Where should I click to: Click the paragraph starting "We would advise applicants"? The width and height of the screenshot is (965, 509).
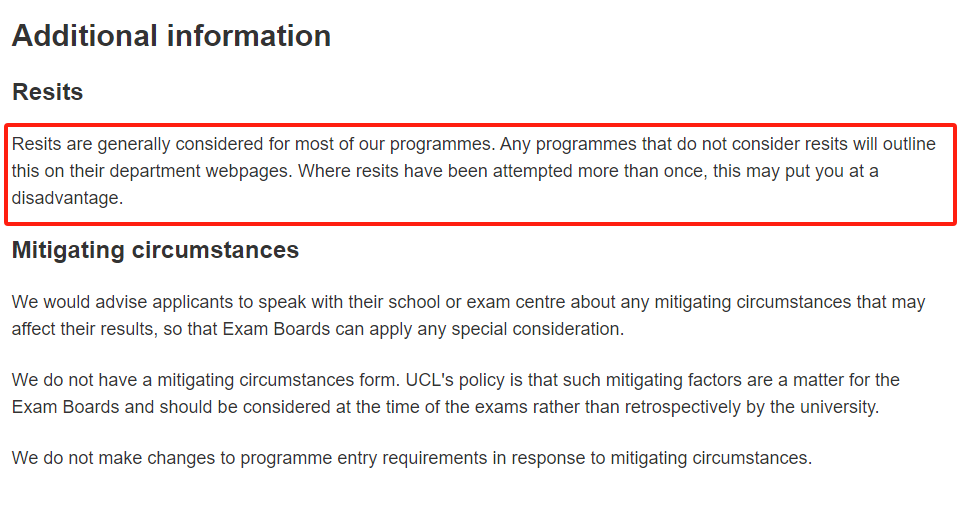[468, 315]
